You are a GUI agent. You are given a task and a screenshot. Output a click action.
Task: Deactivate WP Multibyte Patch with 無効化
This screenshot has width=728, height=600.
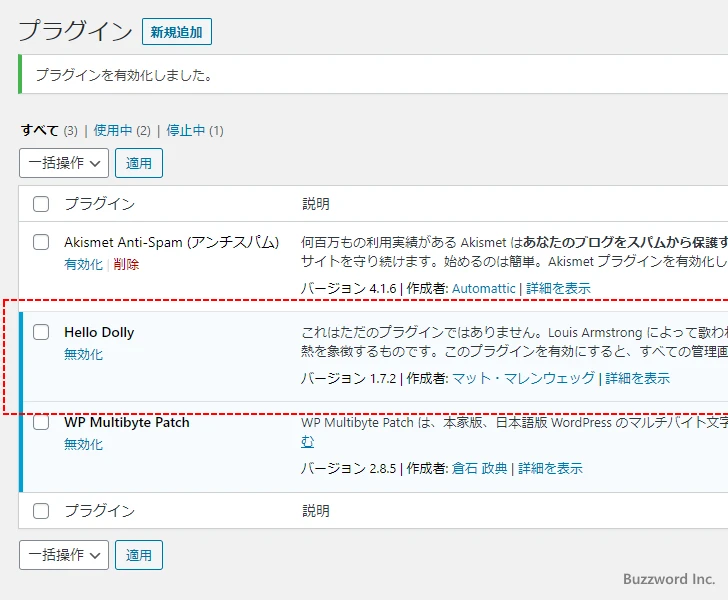point(84,444)
